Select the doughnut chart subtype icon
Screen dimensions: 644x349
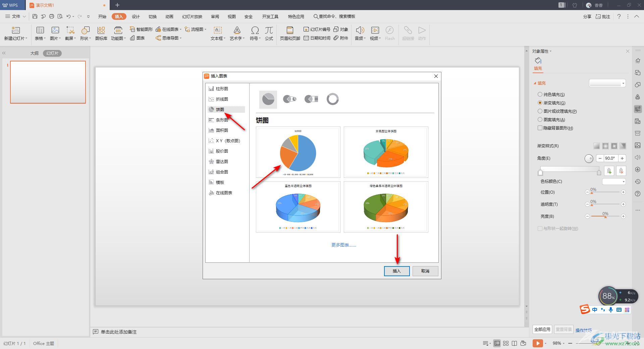pyautogui.click(x=332, y=99)
